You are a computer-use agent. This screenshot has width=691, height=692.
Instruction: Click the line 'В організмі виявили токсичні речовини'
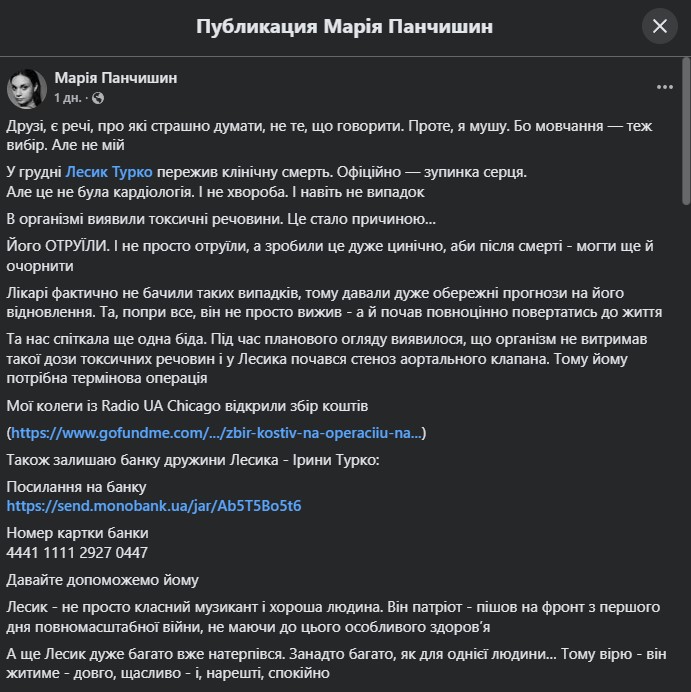tap(221, 219)
